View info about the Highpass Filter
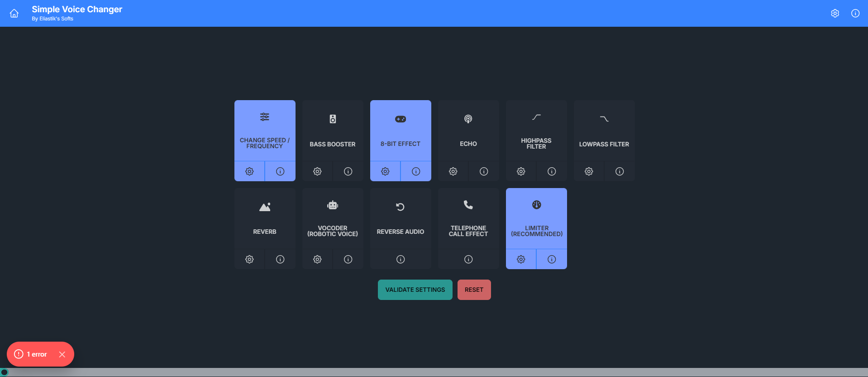The image size is (868, 377). pos(551,171)
